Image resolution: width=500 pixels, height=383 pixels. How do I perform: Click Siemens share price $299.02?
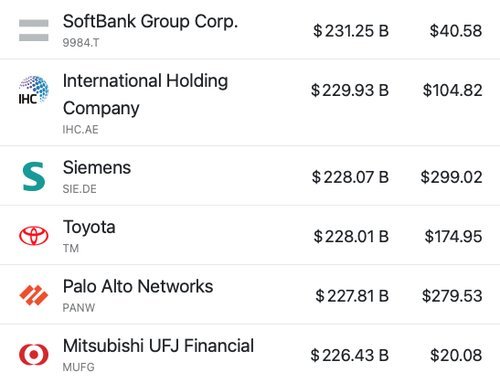451,177
